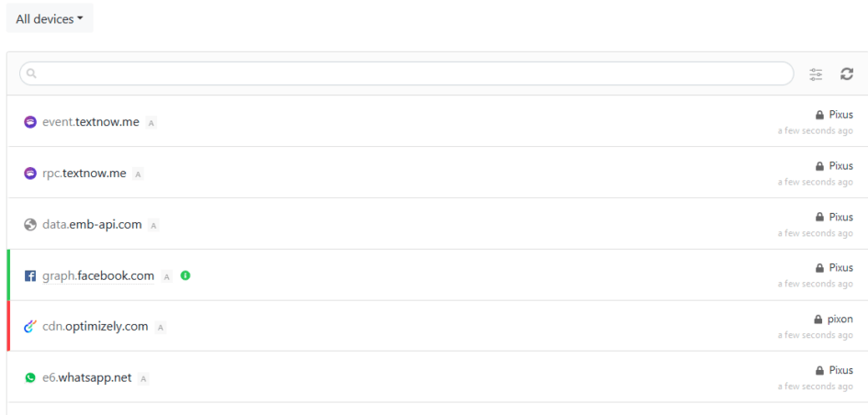Click the lock icon on the Optimizely row

coord(817,320)
